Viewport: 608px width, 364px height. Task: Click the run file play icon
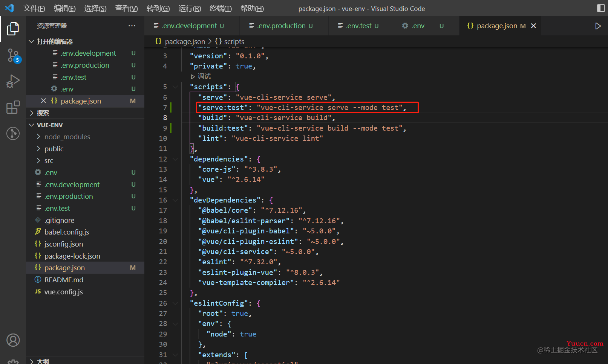(598, 26)
